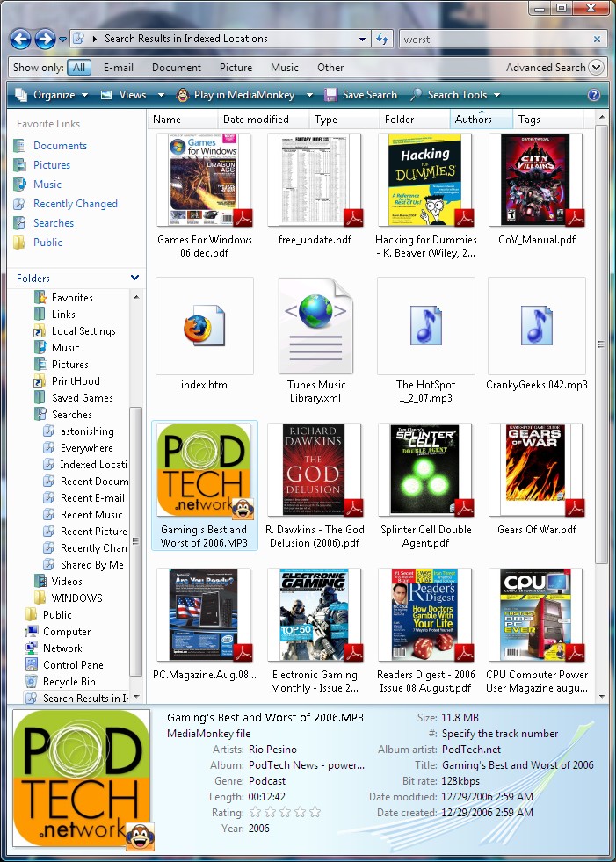Go back with the Back arrow button
The image size is (616, 862).
pos(20,39)
